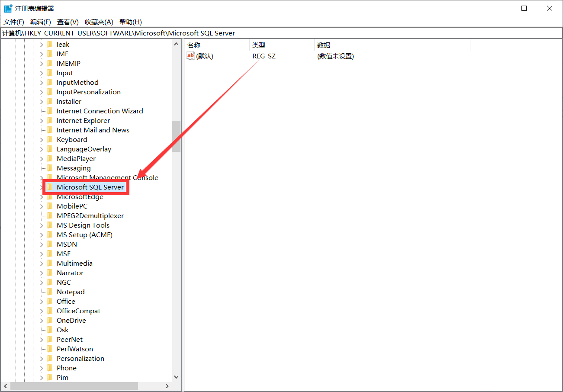This screenshot has height=392, width=563.
Task: Click the (默认) string value icon
Action: 191,55
